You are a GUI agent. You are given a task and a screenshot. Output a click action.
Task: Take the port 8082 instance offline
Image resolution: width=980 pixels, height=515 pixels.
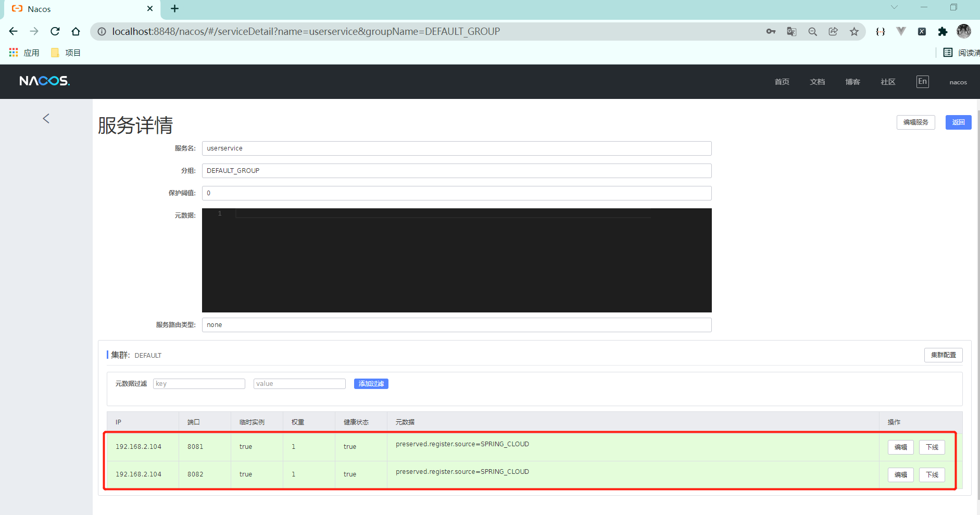[x=932, y=475]
